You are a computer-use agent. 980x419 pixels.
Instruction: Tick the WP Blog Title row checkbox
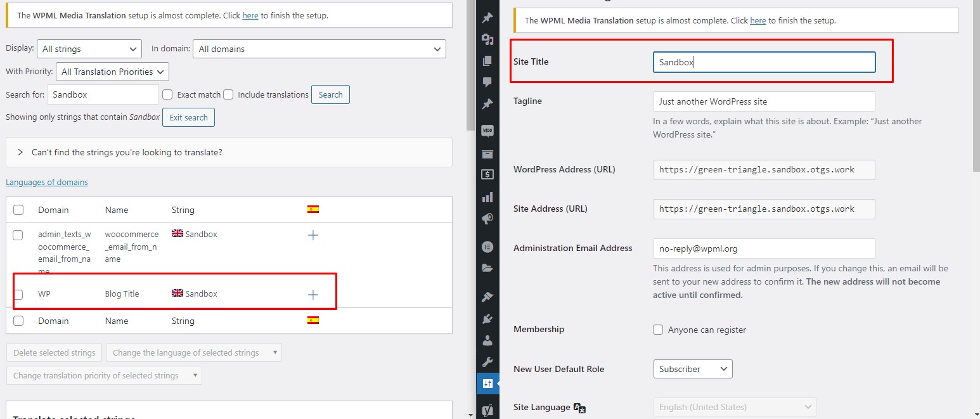(x=18, y=294)
